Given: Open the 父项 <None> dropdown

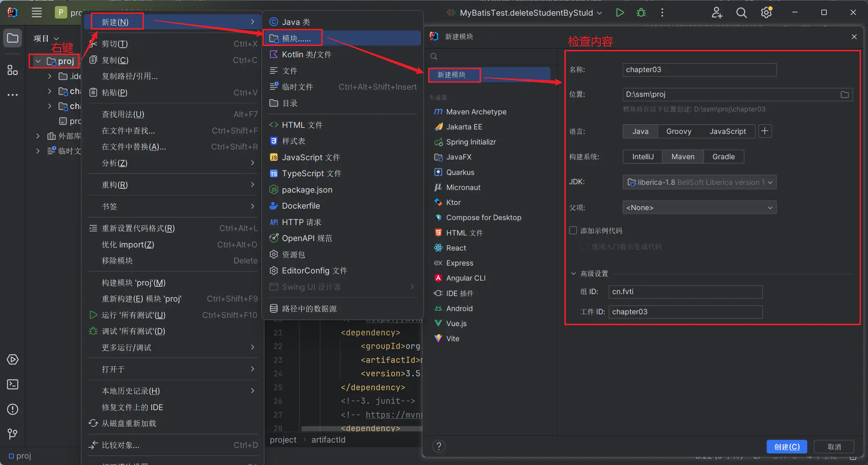Looking at the screenshot, I should (699, 208).
